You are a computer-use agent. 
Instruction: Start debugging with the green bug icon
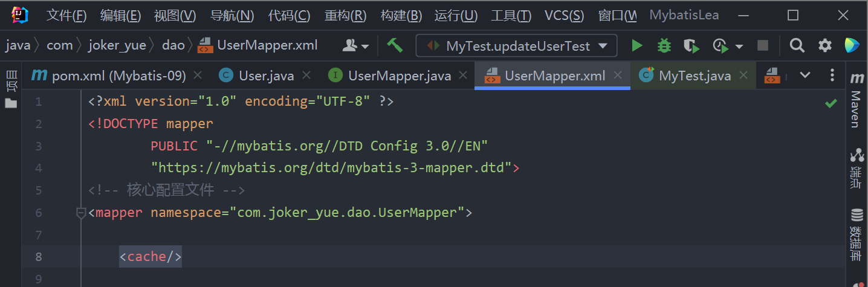[664, 45]
